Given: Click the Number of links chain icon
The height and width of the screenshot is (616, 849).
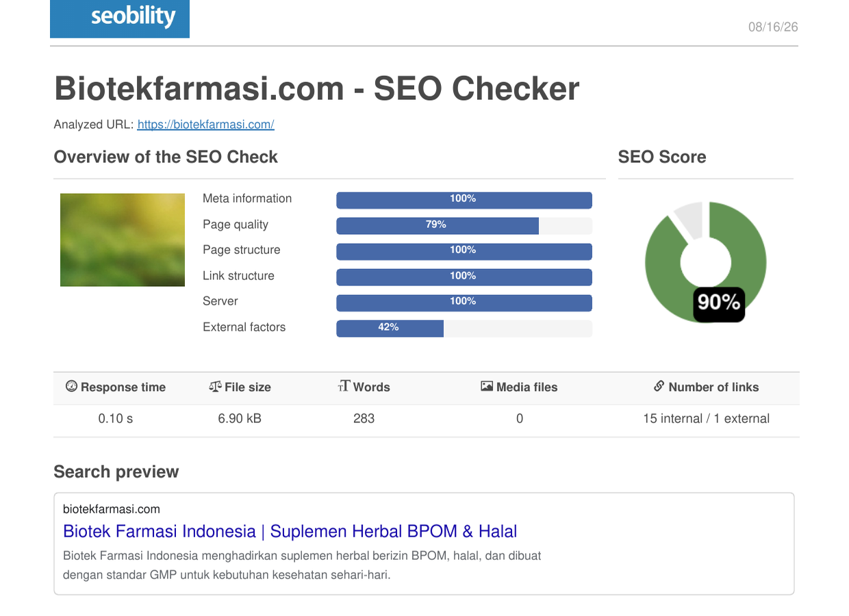Looking at the screenshot, I should click(659, 386).
